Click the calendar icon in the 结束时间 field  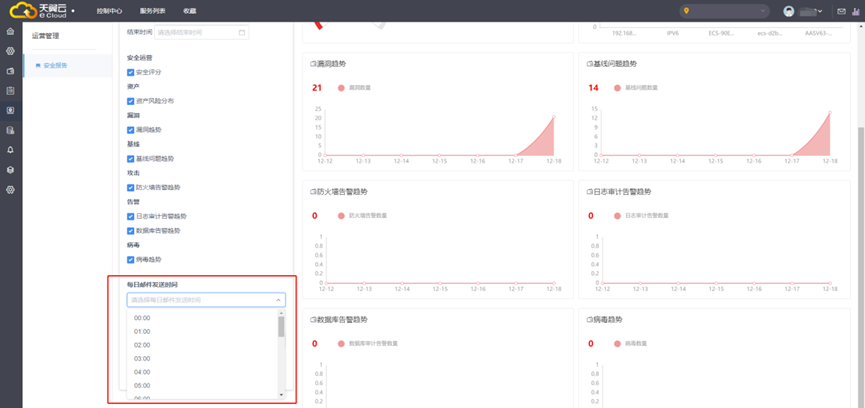(242, 33)
